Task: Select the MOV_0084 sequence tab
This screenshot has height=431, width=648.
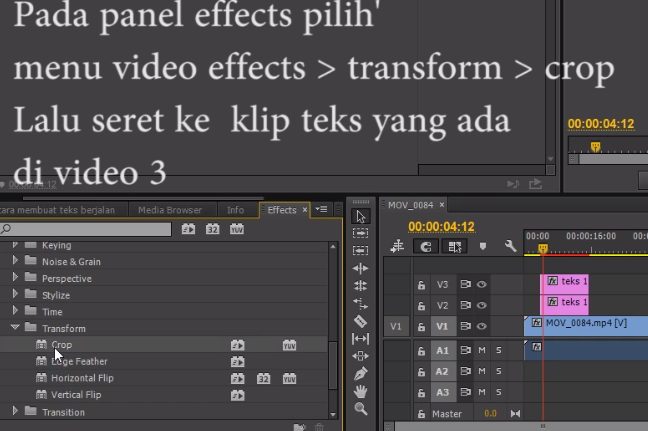Action: tap(410, 205)
